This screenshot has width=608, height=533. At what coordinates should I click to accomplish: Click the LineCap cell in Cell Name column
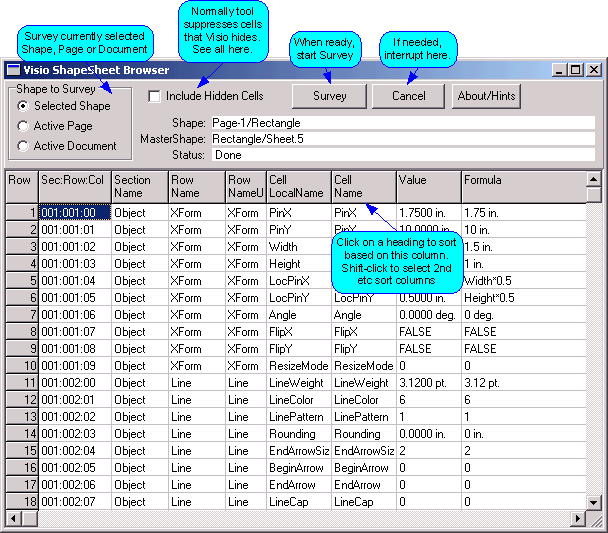[x=364, y=502]
